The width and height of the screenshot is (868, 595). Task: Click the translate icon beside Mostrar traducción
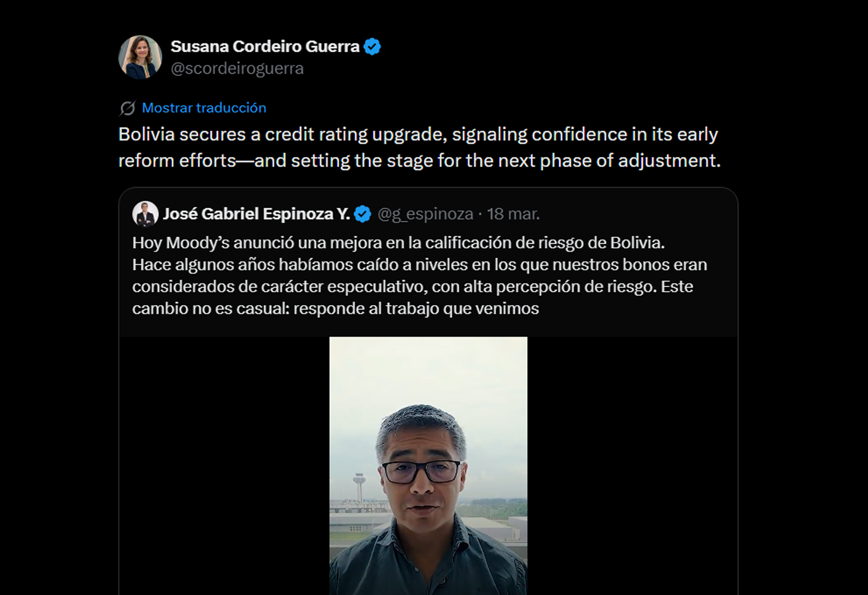coord(127,108)
